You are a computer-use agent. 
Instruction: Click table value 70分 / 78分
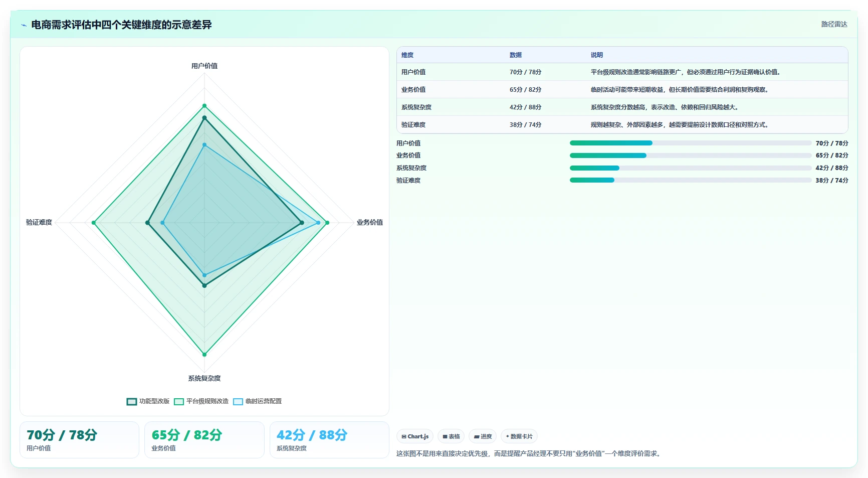coord(526,72)
